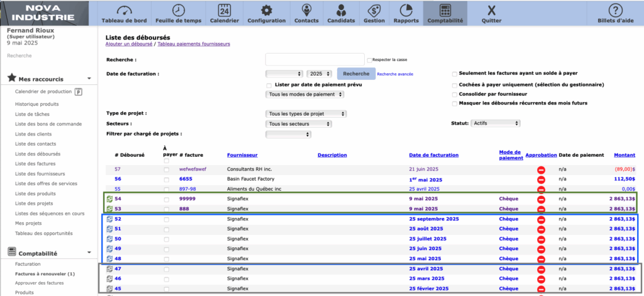Image resolution: width=644 pixels, height=296 pixels.
Task: Open the Candidats people icon
Action: point(341,10)
